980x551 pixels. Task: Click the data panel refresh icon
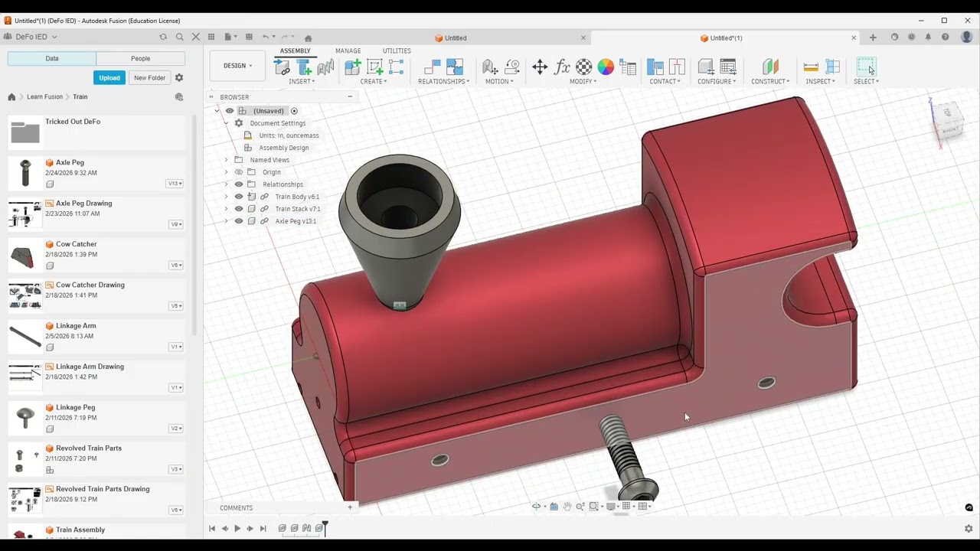pos(163,37)
